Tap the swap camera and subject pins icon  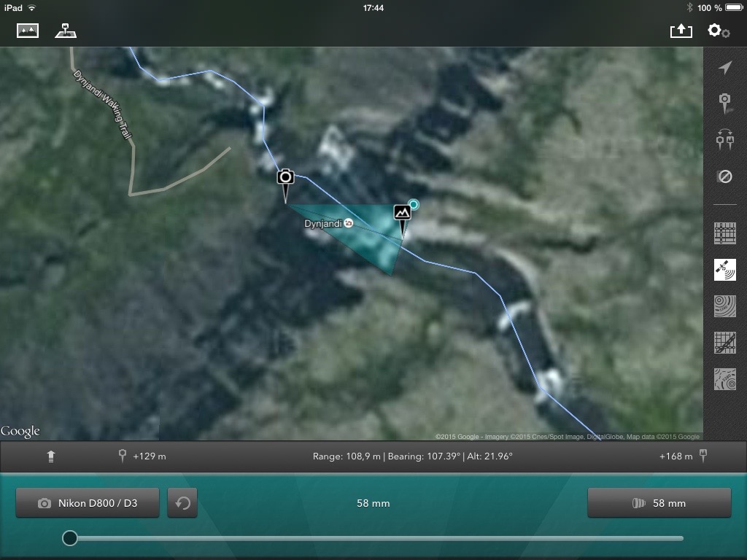(724, 139)
